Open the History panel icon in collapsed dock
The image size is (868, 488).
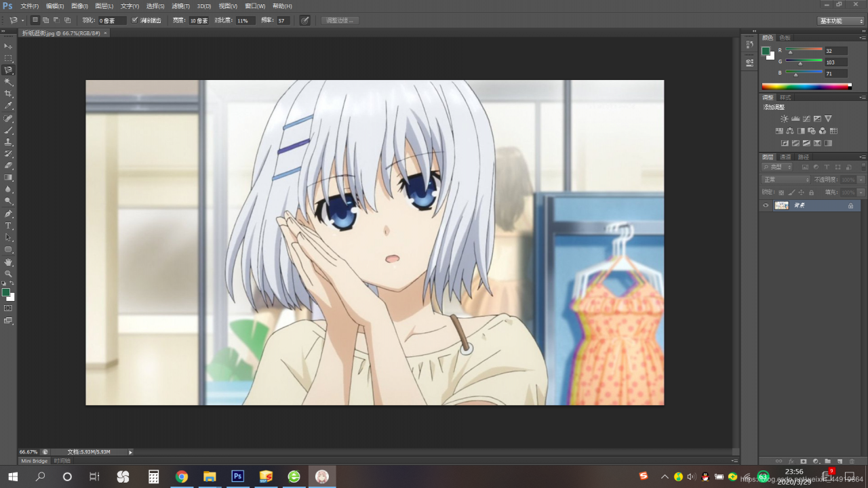coord(749,44)
